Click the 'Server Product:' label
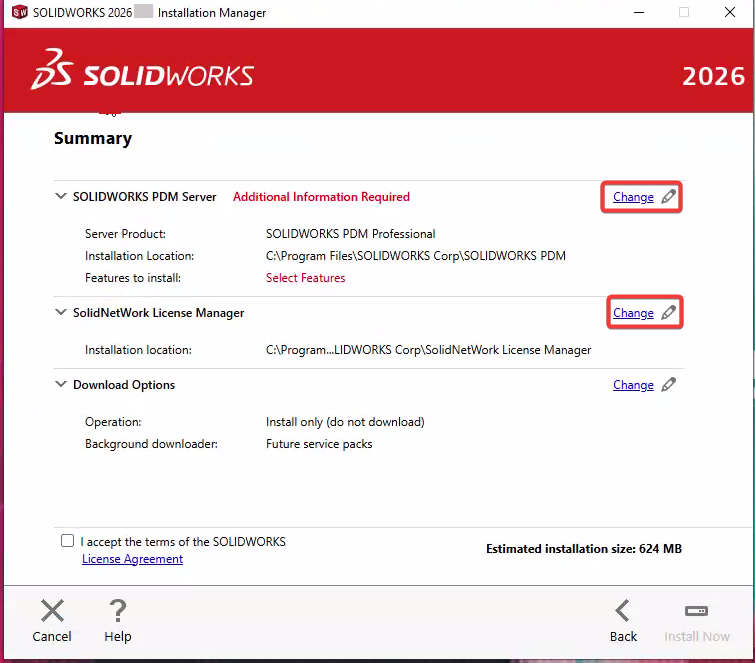 (x=125, y=234)
